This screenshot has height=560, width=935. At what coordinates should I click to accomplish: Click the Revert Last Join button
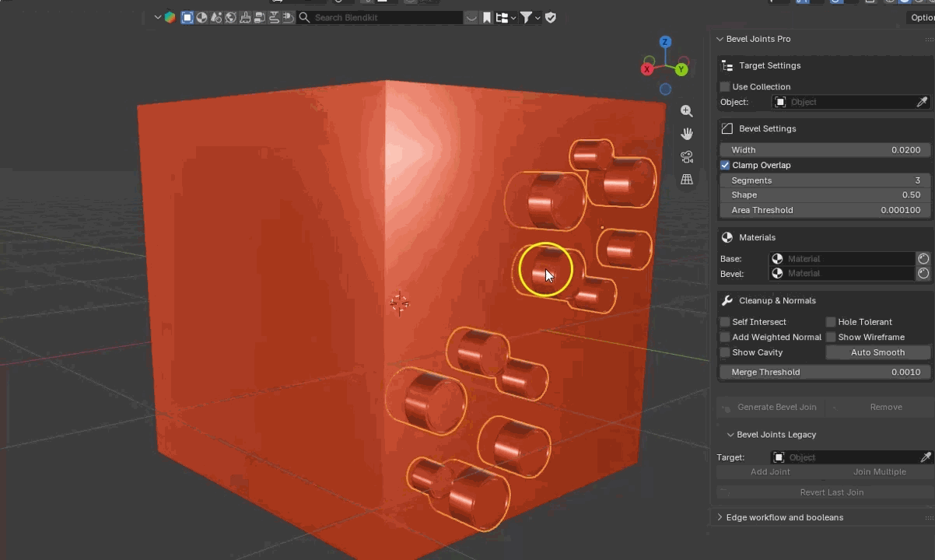(825, 492)
